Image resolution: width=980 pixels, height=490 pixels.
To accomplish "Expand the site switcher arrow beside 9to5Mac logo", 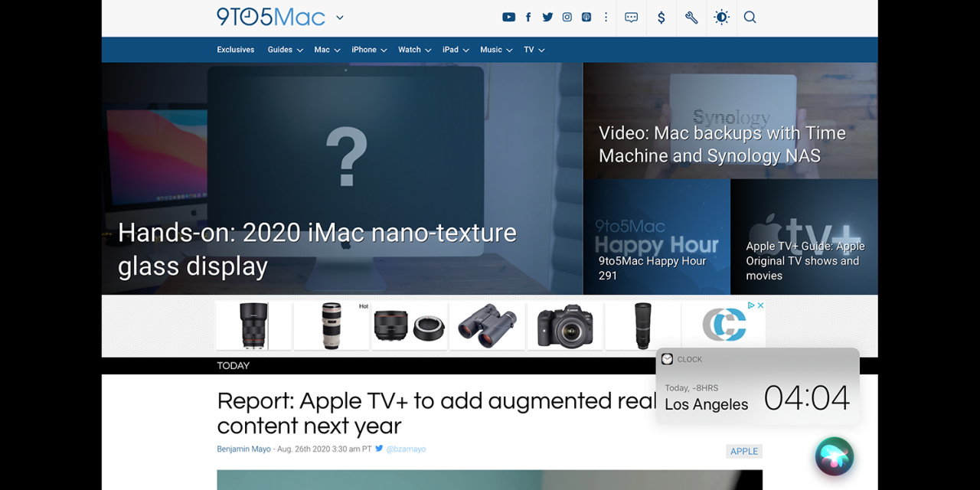I will [340, 18].
